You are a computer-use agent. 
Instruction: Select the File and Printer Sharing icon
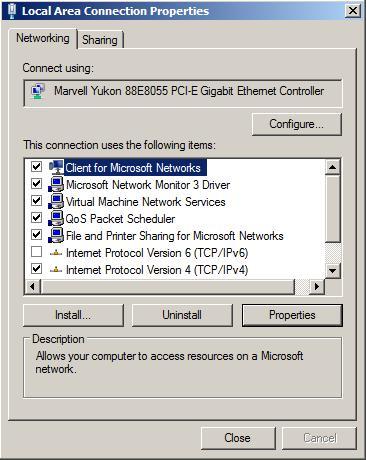(x=56, y=235)
